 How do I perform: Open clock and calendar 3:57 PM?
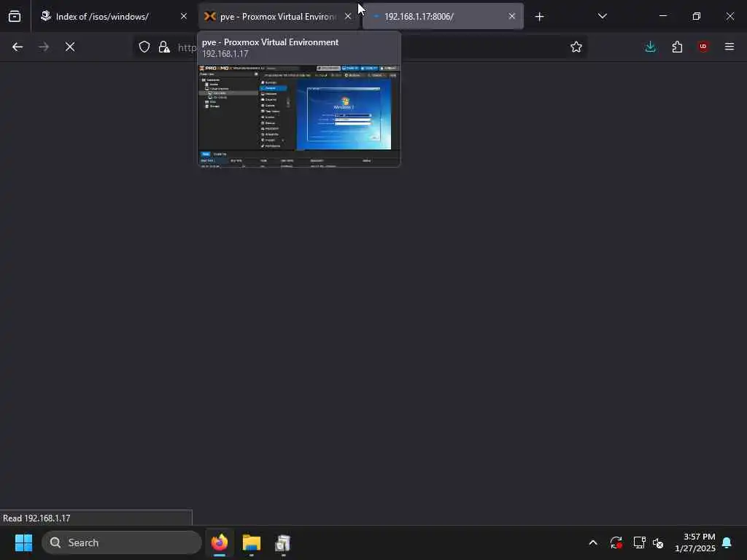[x=695, y=542]
